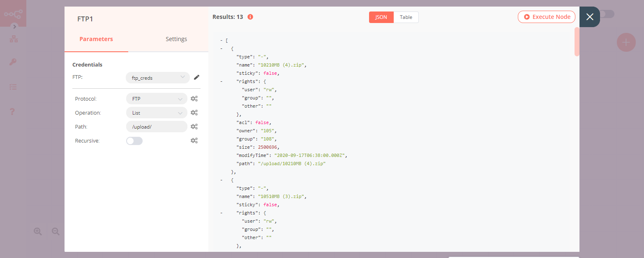Open the gears options beside Path
644x258 pixels.
(194, 127)
